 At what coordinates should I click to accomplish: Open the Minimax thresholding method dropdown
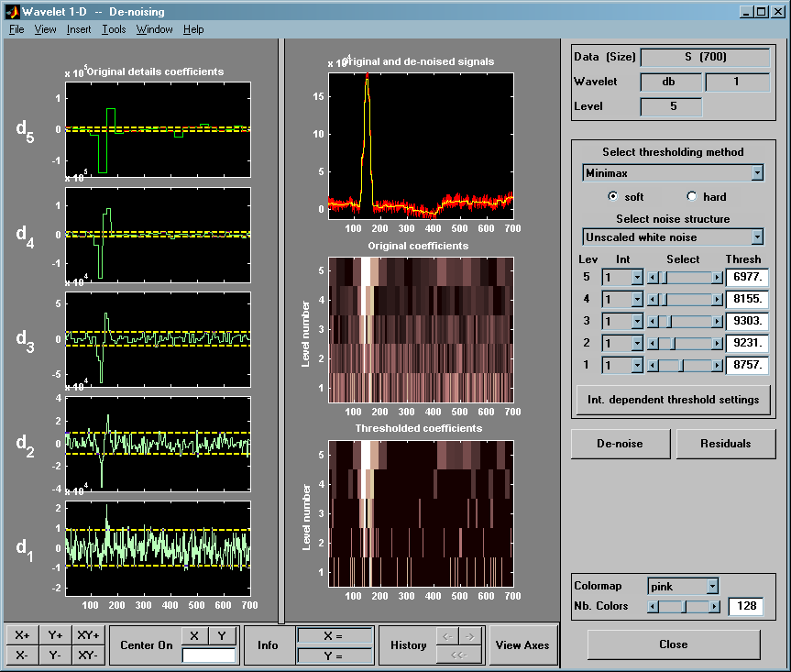[673, 172]
